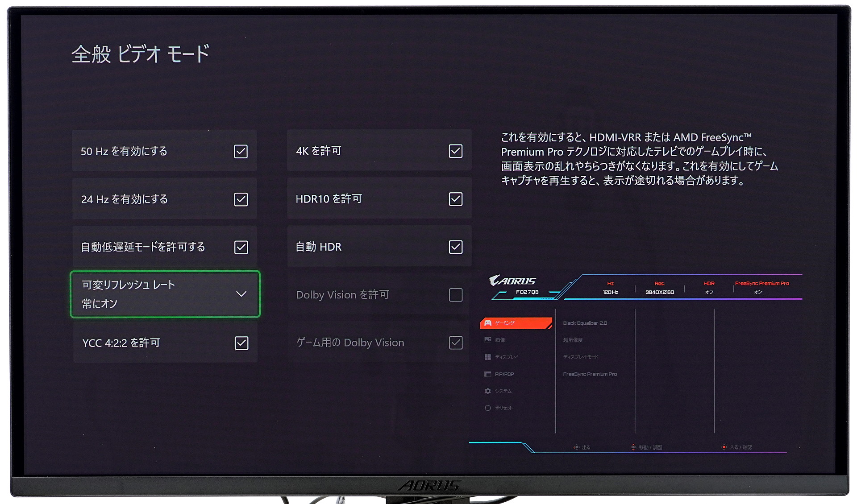Click the FO27Q3 model name in OSD
This screenshot has height=504, width=857.
527,292
